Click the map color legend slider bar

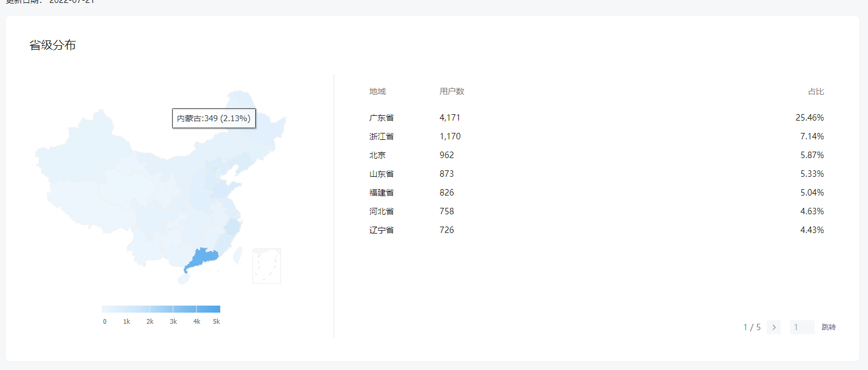click(161, 309)
